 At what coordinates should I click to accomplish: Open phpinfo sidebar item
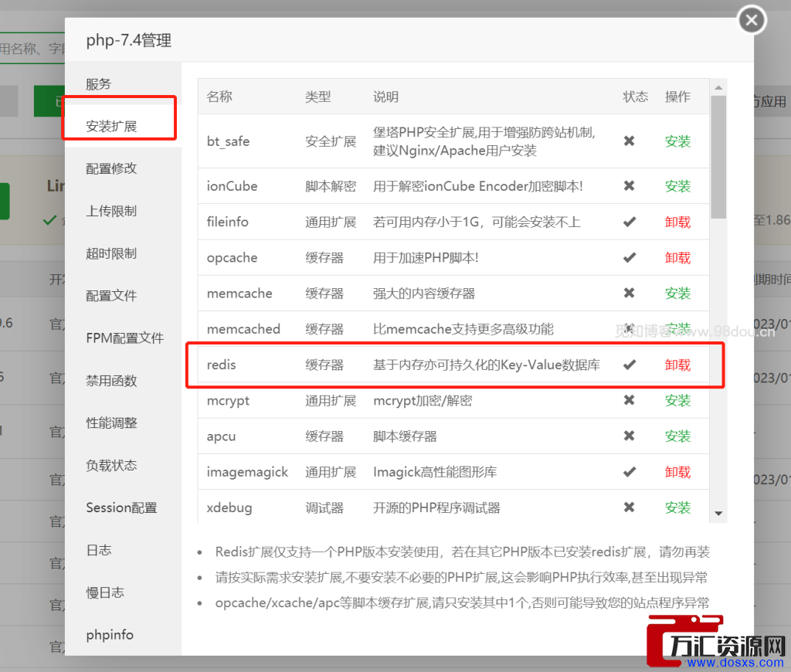coord(110,635)
